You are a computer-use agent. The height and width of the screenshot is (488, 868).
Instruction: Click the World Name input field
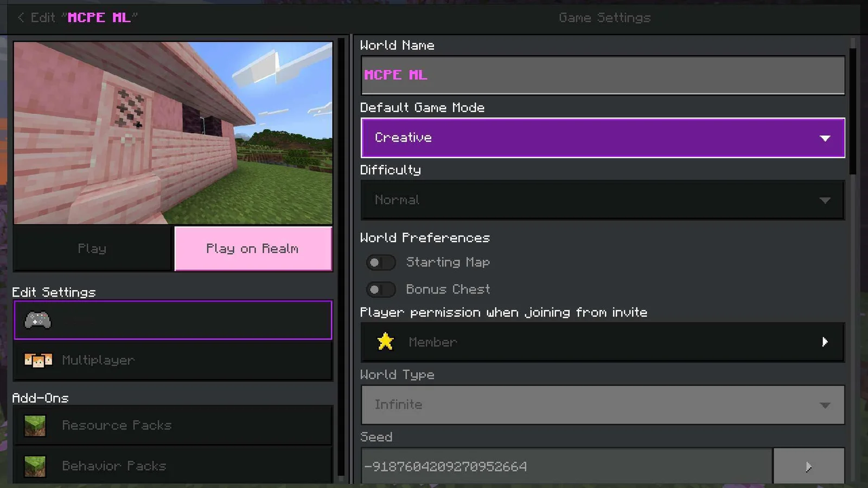click(603, 75)
